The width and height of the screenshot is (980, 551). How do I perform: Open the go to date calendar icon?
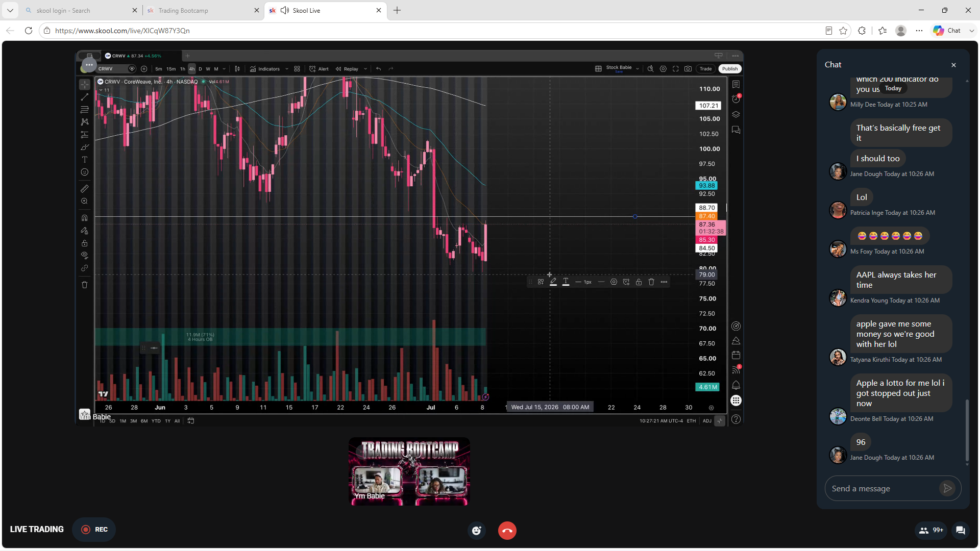pyautogui.click(x=191, y=421)
